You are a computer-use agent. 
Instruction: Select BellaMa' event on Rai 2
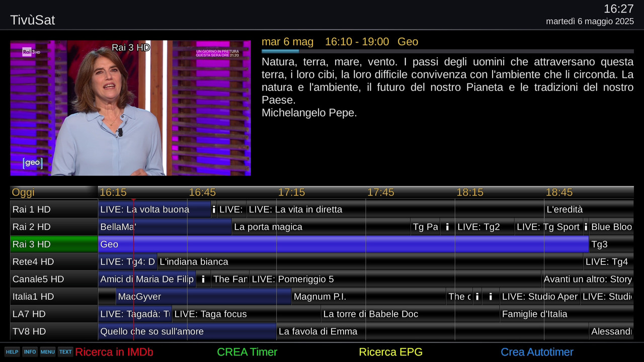click(x=165, y=227)
